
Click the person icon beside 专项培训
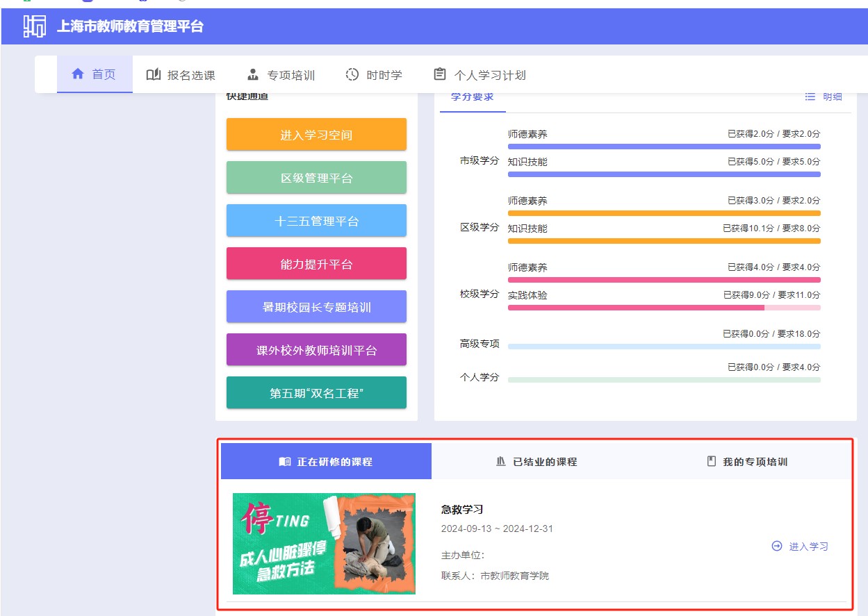tap(253, 75)
